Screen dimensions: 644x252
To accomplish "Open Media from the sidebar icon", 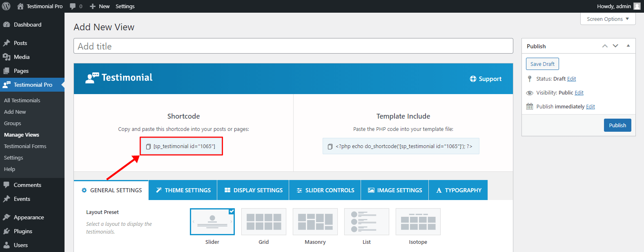I will pos(7,57).
